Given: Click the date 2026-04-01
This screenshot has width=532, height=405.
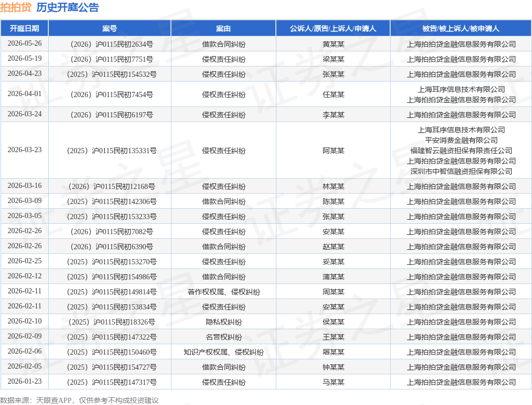Looking at the screenshot, I should click(x=24, y=93).
